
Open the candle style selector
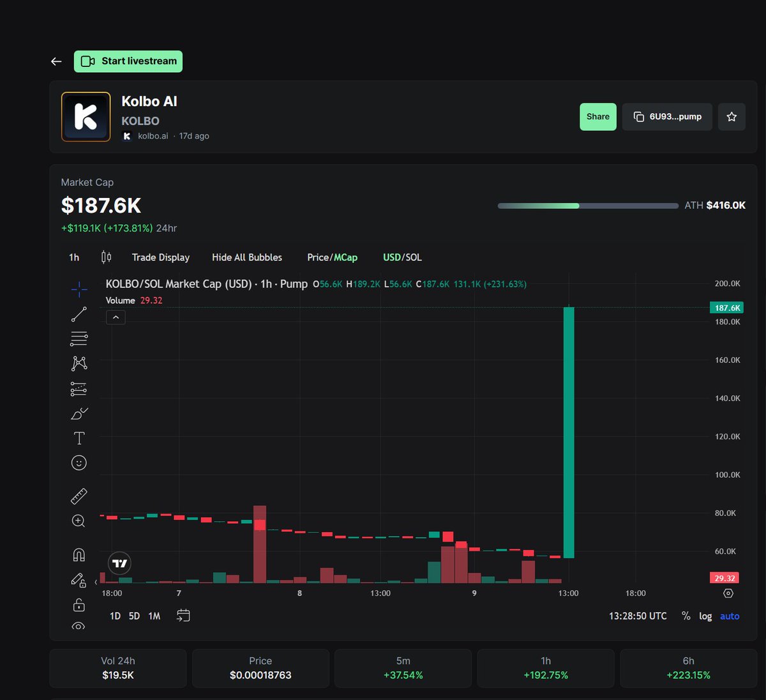[x=106, y=257]
